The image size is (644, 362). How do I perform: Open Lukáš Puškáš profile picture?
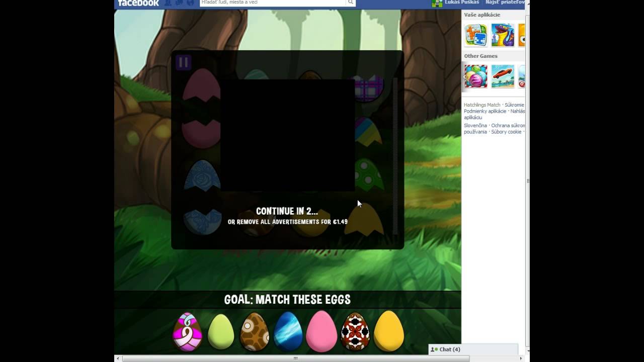437,3
